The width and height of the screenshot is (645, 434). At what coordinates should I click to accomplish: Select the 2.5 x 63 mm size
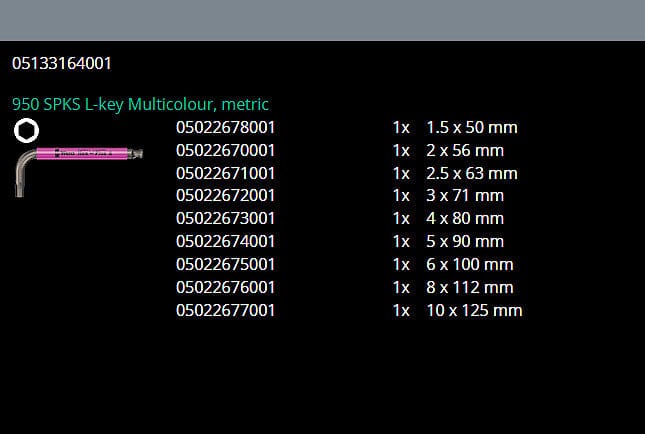pos(471,173)
